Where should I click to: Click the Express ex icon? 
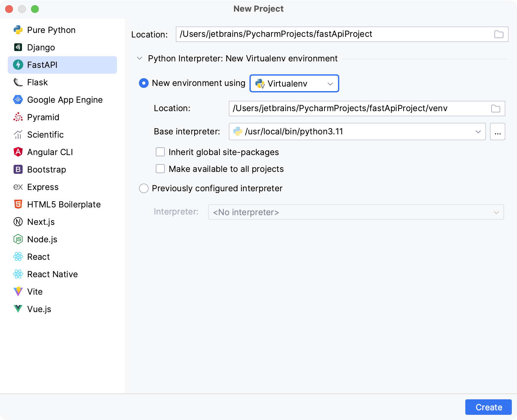pos(18,187)
